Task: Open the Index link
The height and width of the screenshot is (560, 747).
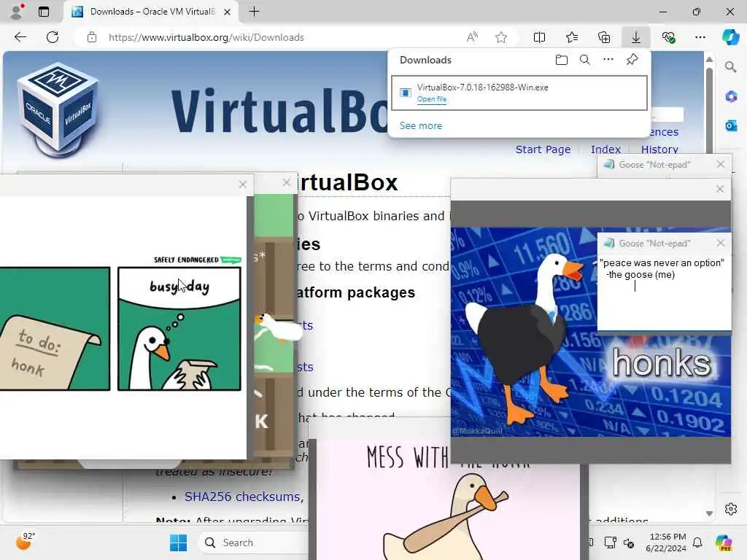Action: (605, 149)
